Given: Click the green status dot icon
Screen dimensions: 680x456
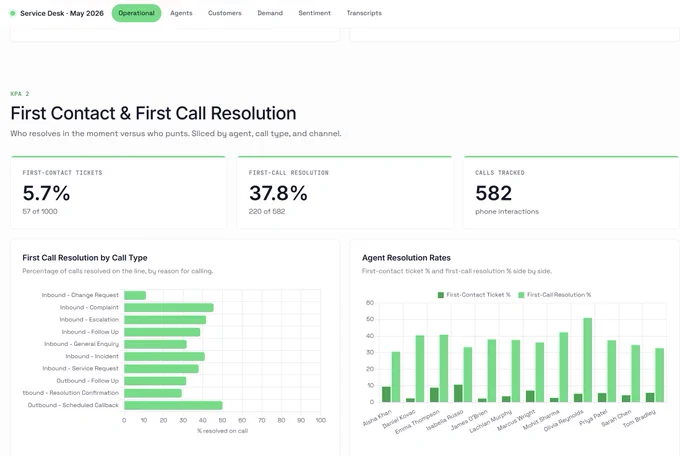Looking at the screenshot, I should coord(13,13).
